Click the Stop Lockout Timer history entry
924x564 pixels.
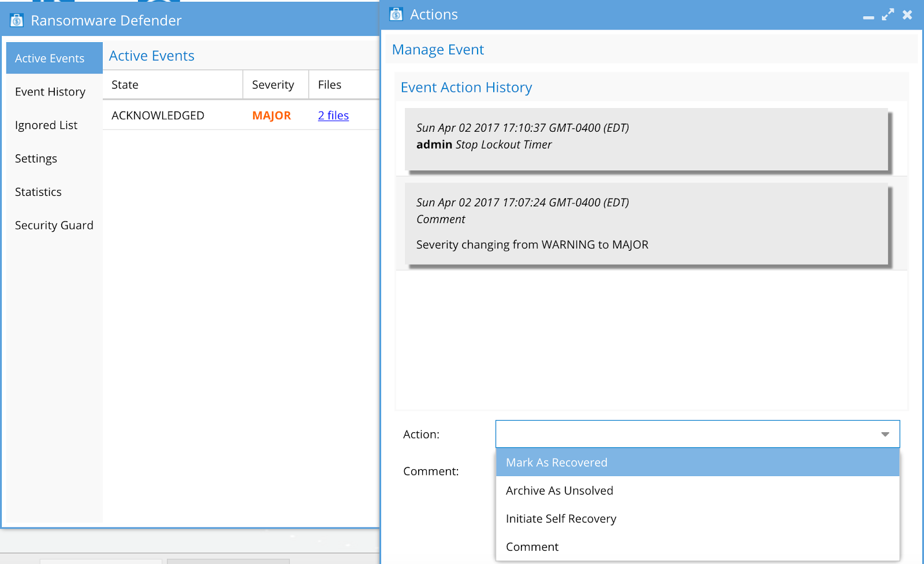pos(646,139)
